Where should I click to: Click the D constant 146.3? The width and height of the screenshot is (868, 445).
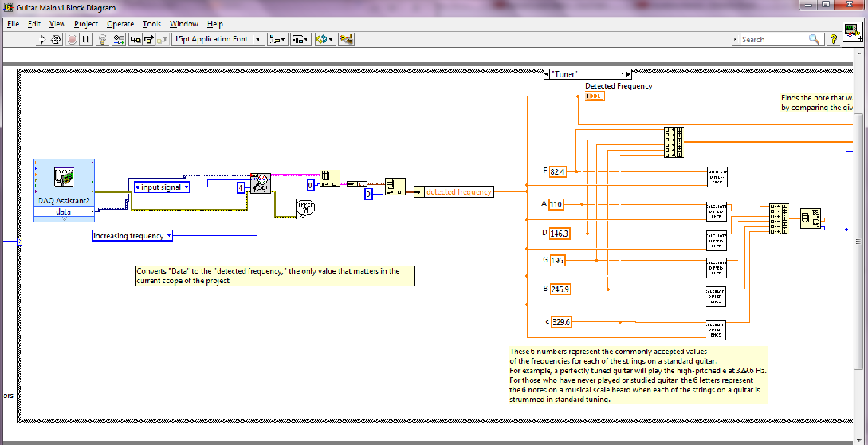[x=559, y=234]
